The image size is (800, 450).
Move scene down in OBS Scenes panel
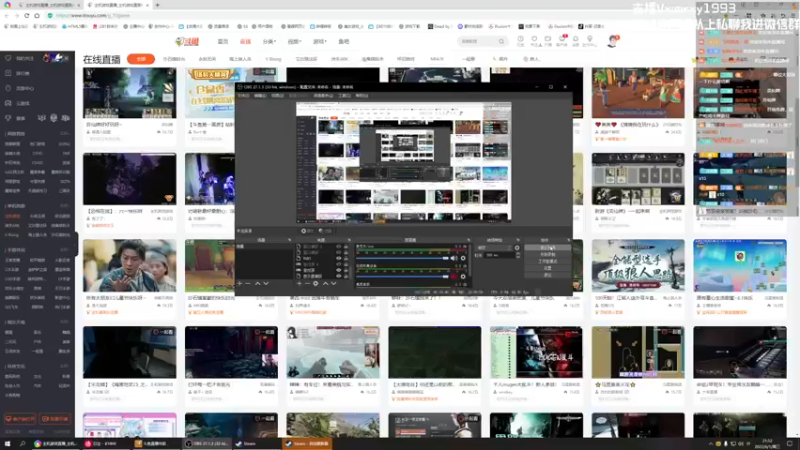[266, 284]
